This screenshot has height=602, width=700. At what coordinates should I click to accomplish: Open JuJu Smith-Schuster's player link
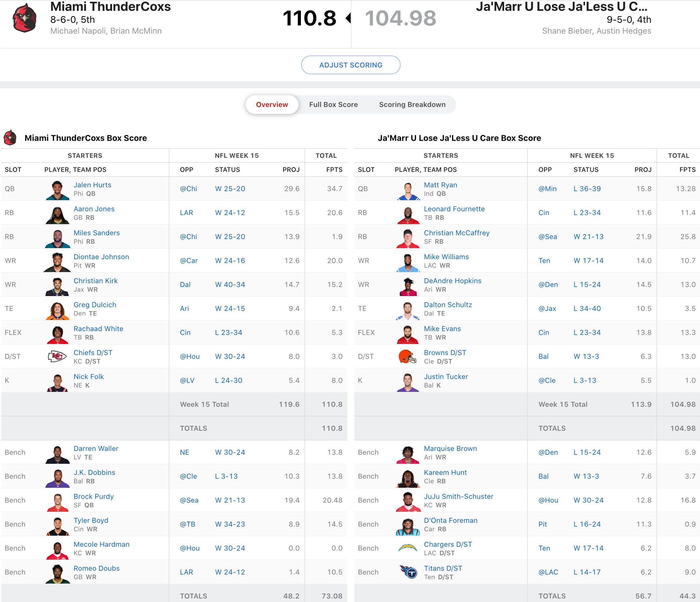(x=458, y=496)
